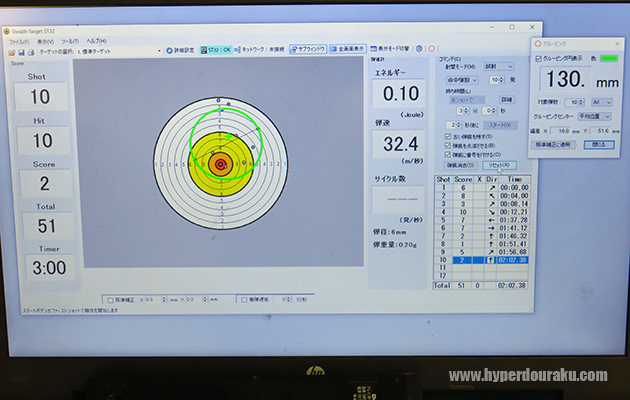Click the 詳細 button in the command panel
Screen dimensions: 630x400
pyautogui.click(x=507, y=99)
